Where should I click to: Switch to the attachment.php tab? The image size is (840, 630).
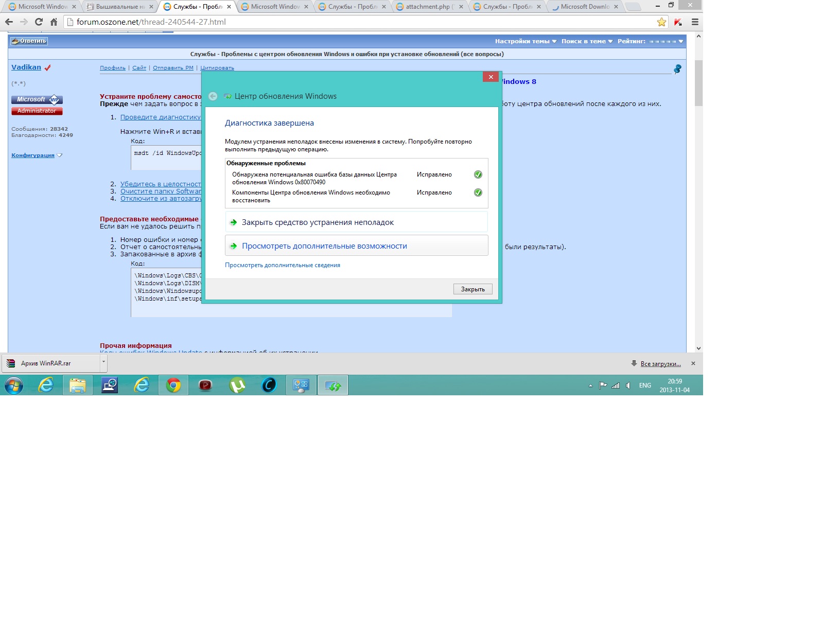pyautogui.click(x=430, y=7)
